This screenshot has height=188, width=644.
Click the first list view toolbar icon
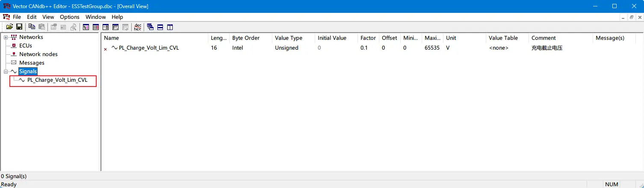(x=86, y=27)
